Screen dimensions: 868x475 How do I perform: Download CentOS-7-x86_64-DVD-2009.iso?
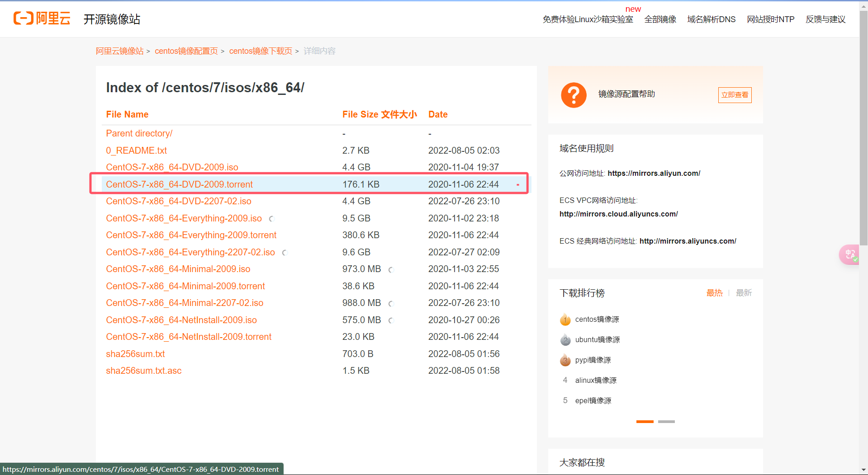click(172, 167)
